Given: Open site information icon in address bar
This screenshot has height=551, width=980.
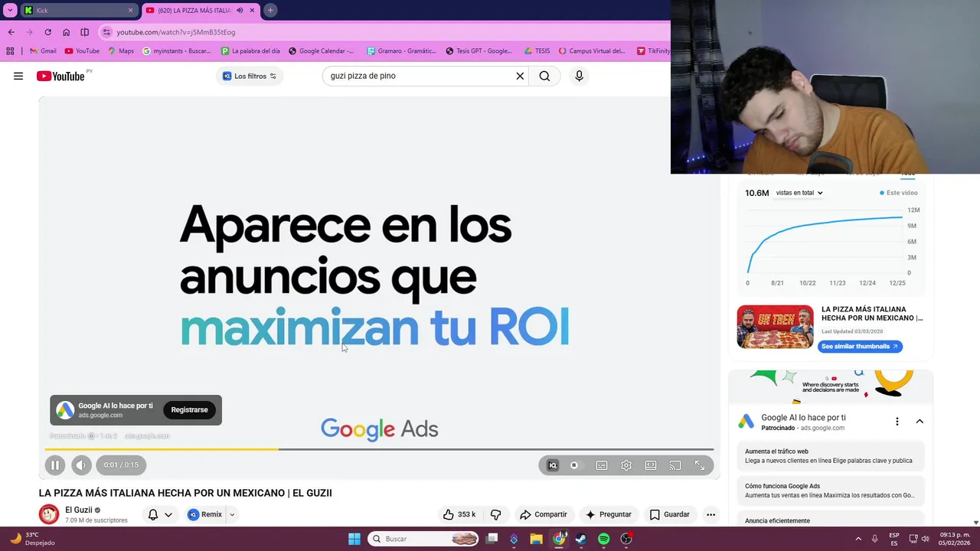Looking at the screenshot, I should pyautogui.click(x=106, y=32).
